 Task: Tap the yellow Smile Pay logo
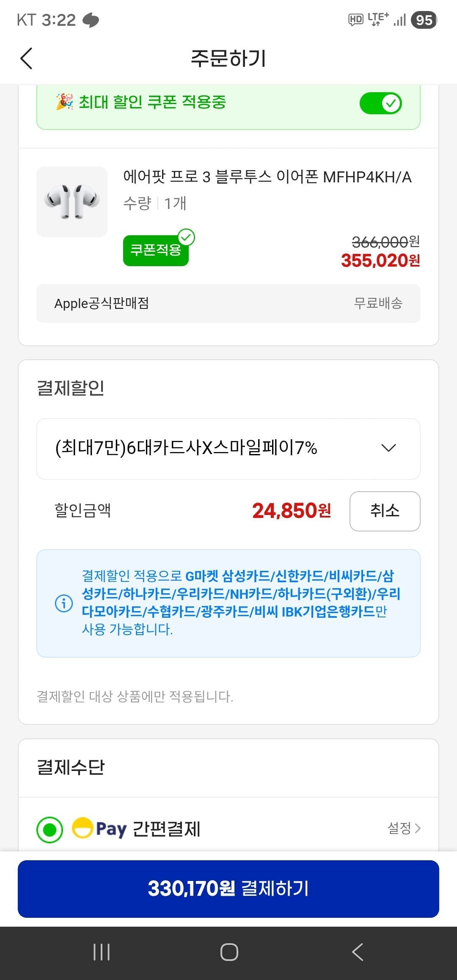click(x=99, y=829)
